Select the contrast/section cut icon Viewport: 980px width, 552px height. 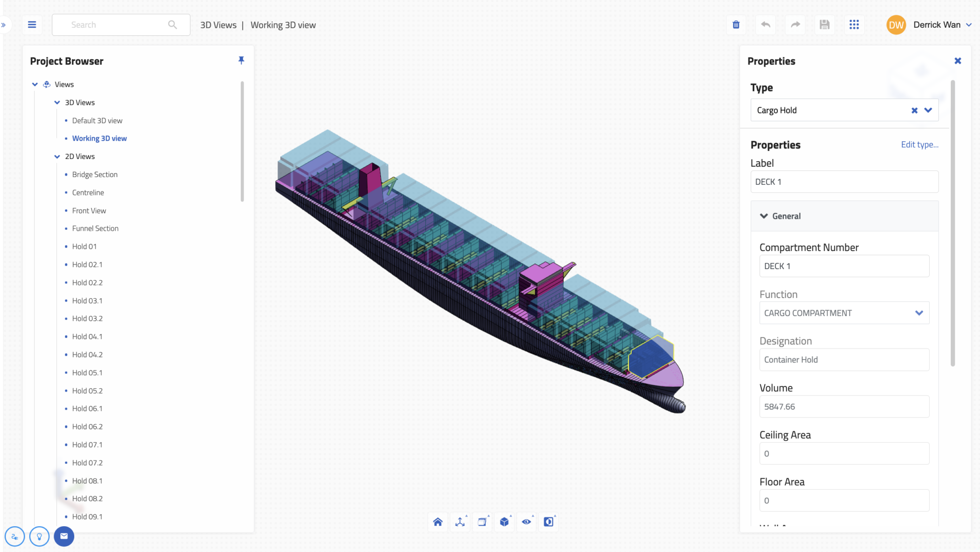548,522
